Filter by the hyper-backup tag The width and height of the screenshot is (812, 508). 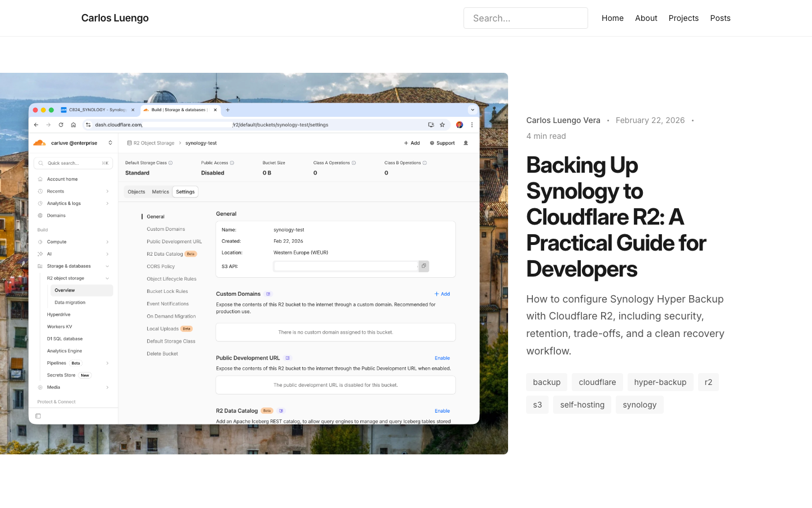click(x=660, y=382)
